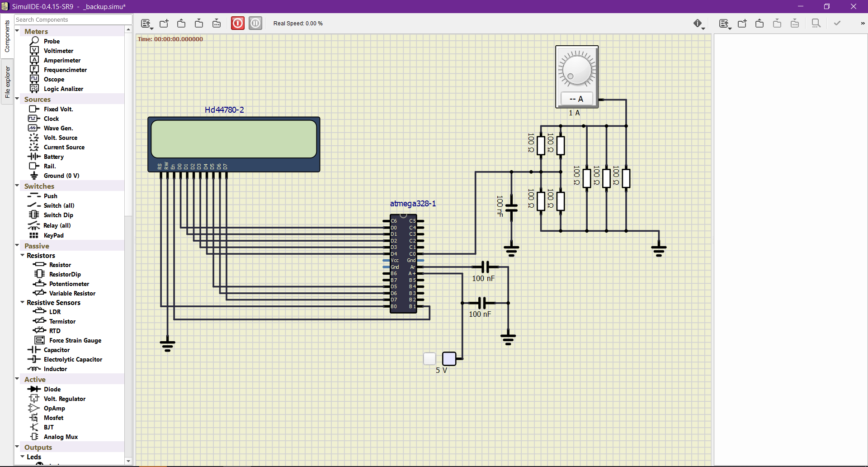This screenshot has width=868, height=467.
Task: Click inside the Search Components field
Action: [x=72, y=19]
